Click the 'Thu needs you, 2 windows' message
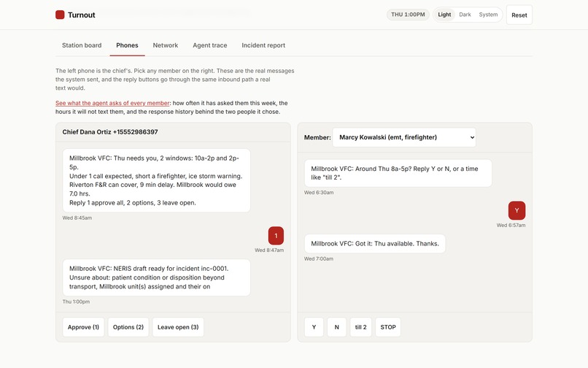Image resolution: width=588 pixels, height=368 pixels. coord(156,180)
